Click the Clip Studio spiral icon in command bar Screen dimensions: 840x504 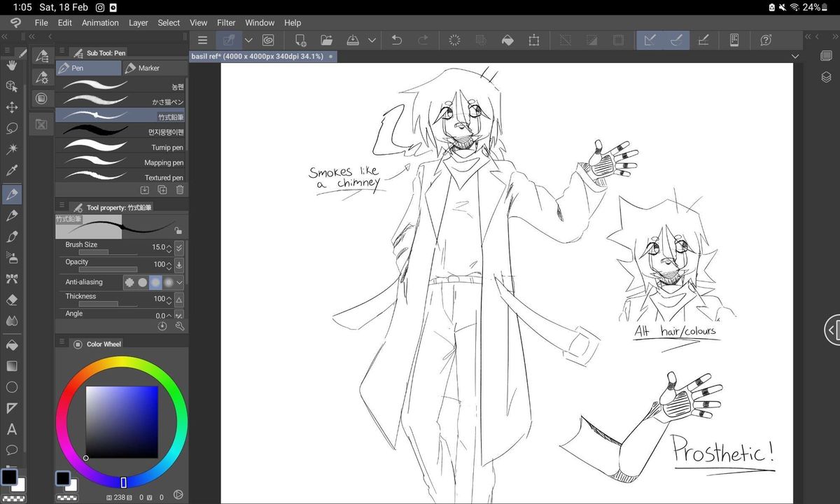point(268,40)
